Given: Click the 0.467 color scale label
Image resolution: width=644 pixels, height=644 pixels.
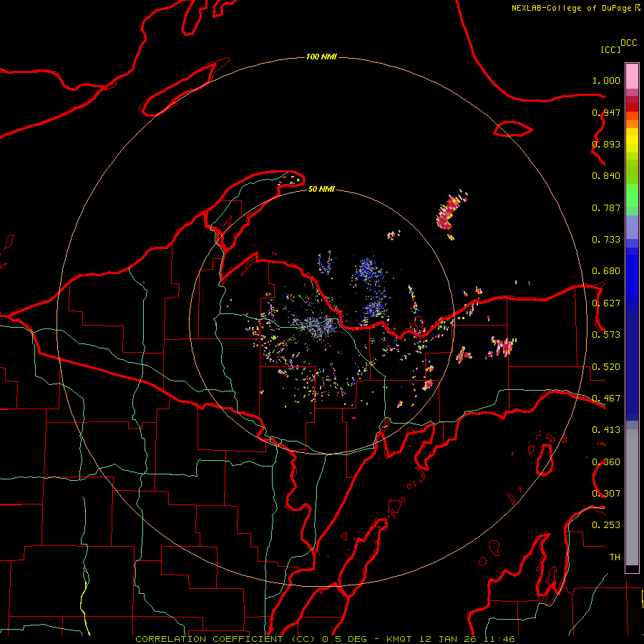Looking at the screenshot, I should click(x=606, y=399).
